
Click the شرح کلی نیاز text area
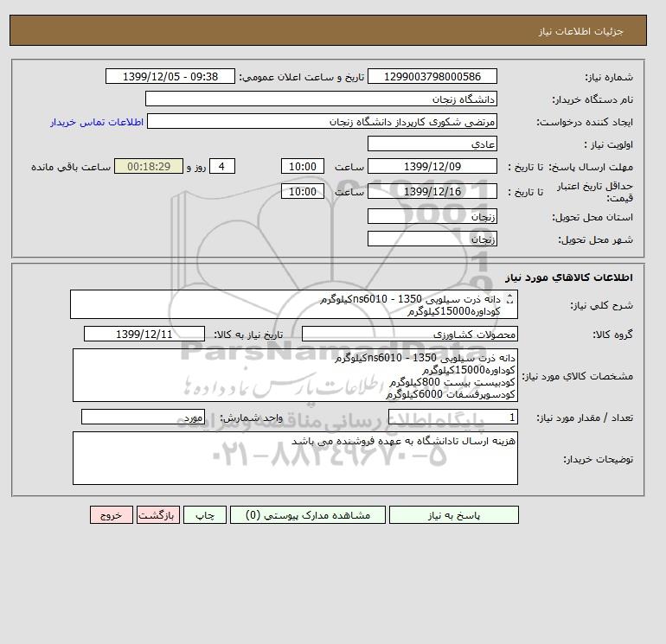pyautogui.click(x=294, y=304)
